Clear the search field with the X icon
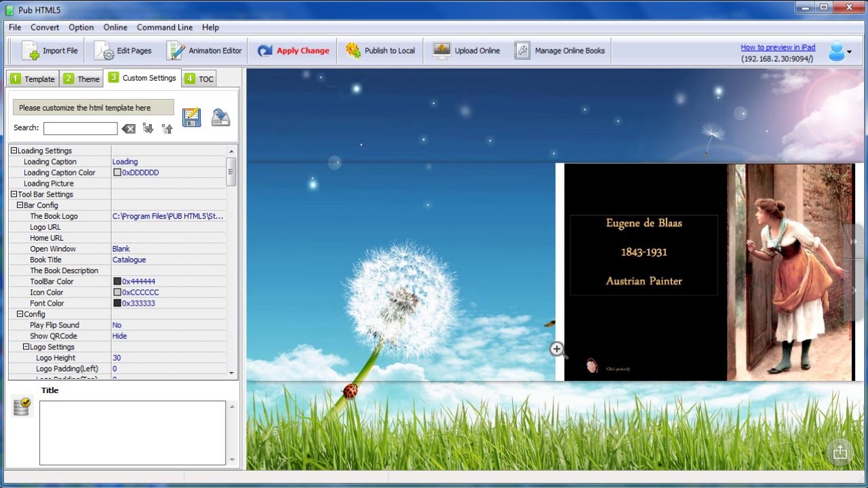Image resolution: width=868 pixels, height=488 pixels. (x=128, y=129)
